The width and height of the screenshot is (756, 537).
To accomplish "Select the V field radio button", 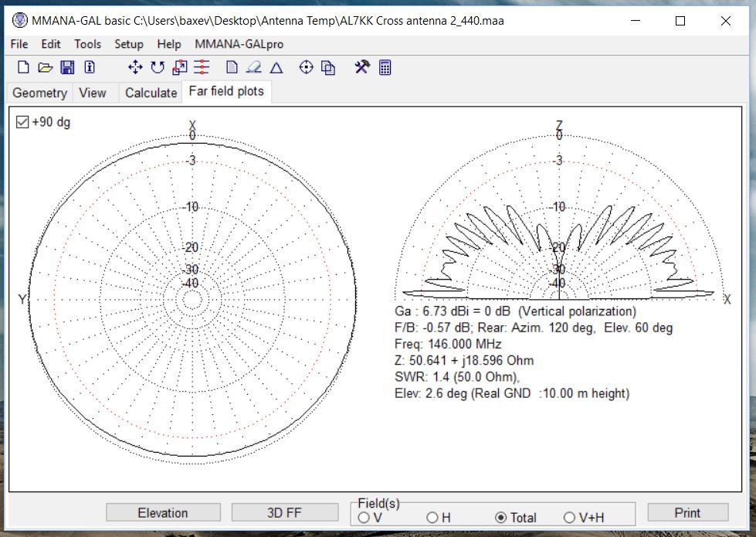I will pyautogui.click(x=364, y=518).
